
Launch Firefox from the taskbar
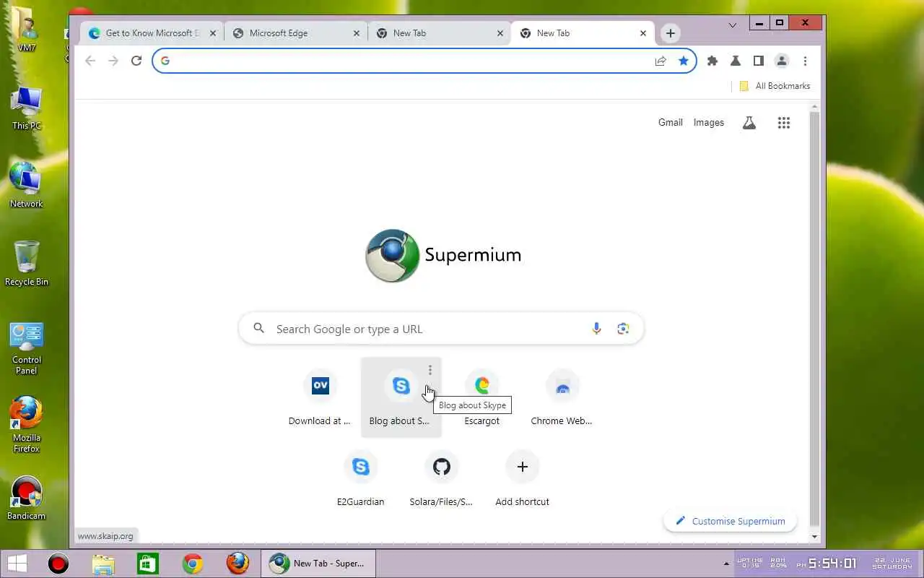tap(237, 563)
